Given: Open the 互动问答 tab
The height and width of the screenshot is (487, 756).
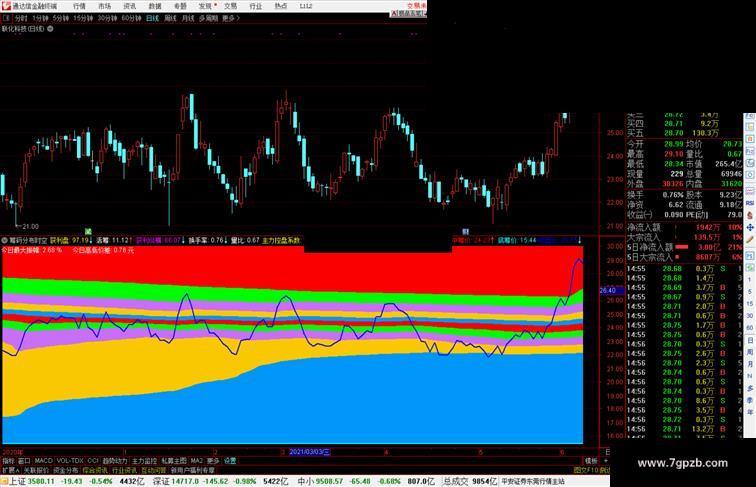Looking at the screenshot, I should [x=154, y=470].
